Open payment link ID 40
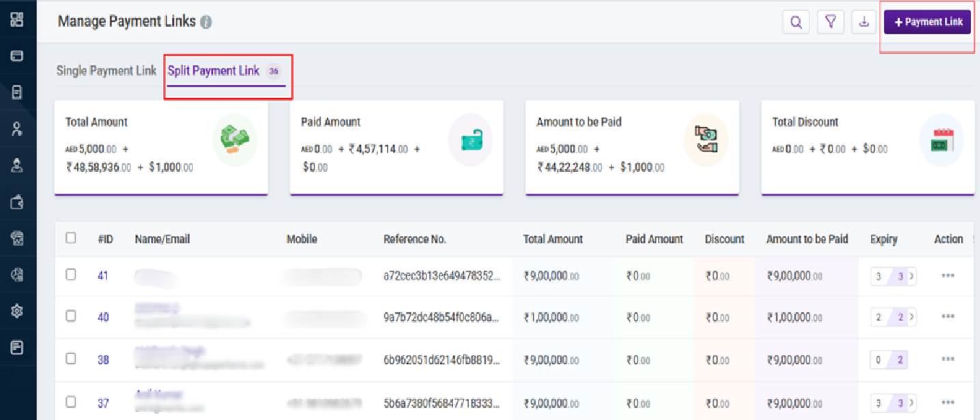 [103, 317]
